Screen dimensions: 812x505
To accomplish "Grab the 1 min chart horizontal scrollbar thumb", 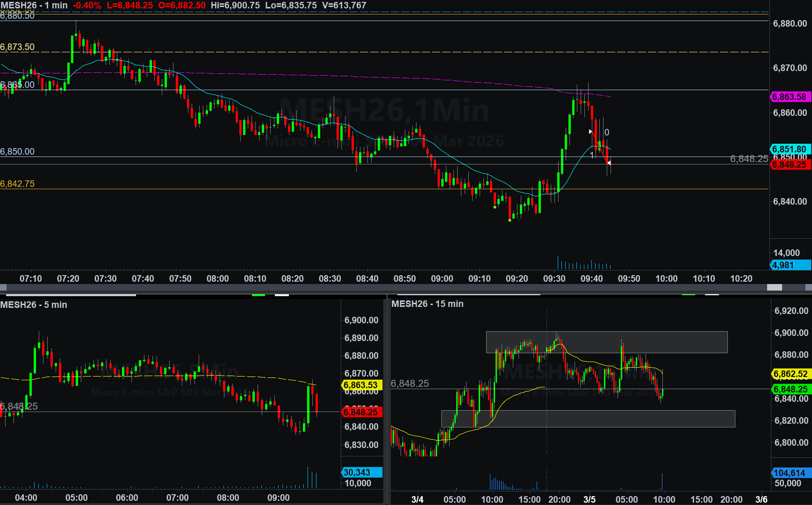I will (775, 287).
